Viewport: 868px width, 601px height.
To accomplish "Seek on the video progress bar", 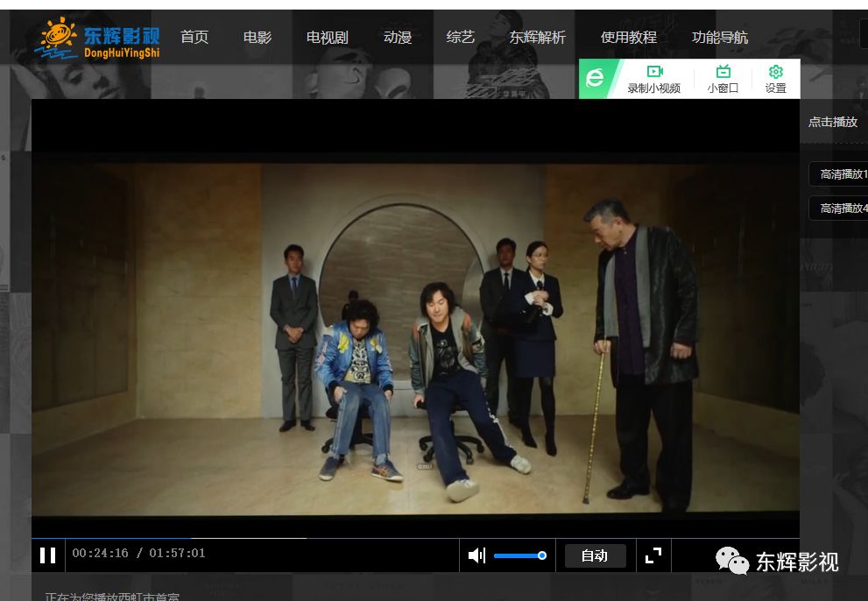I will (x=415, y=537).
